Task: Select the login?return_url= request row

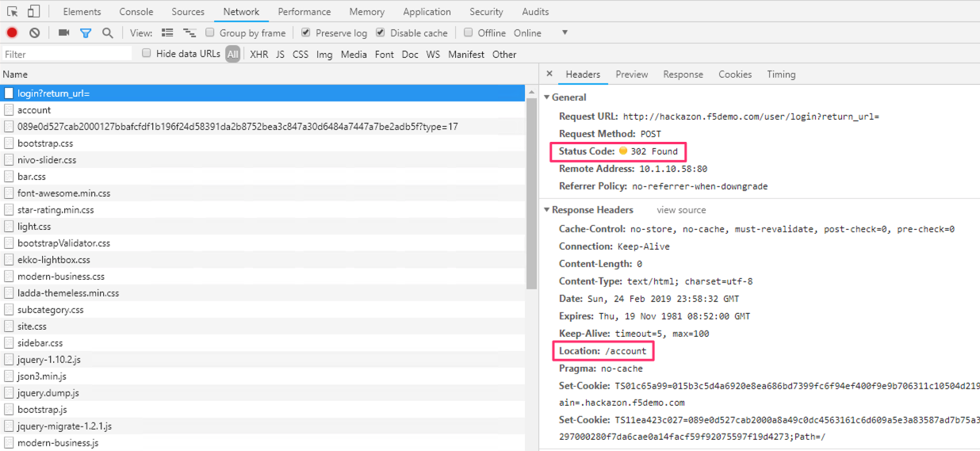Action: [262, 94]
